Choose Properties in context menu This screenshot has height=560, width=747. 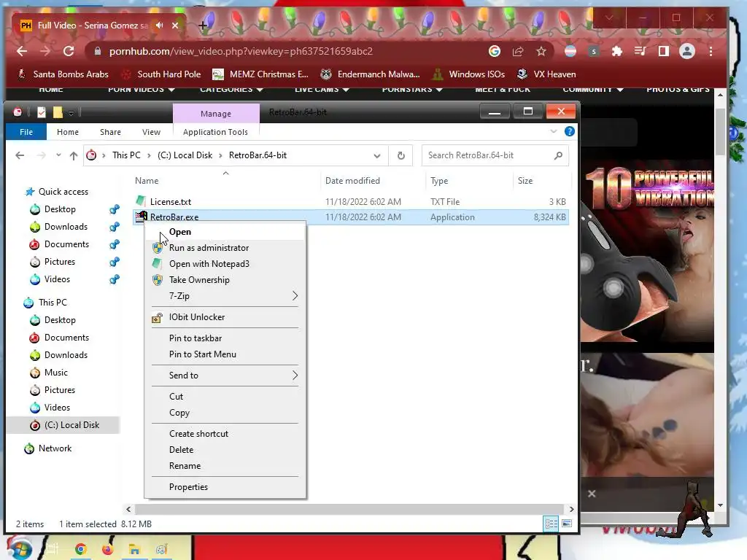click(188, 486)
